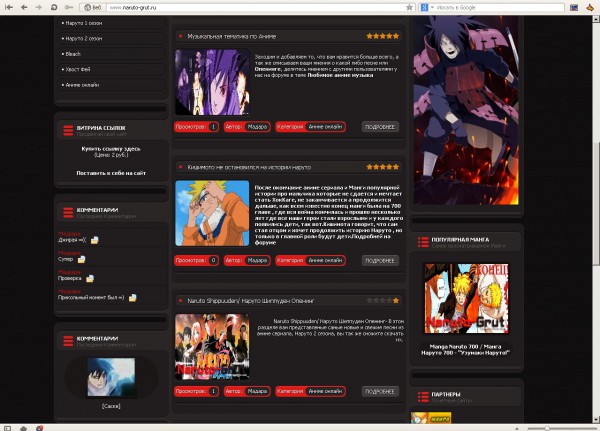Click the gold star on Shippuuden post

coord(396,300)
